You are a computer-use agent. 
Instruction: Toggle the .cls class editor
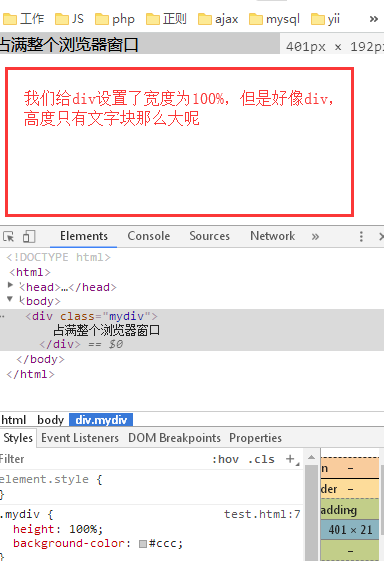tap(262, 459)
